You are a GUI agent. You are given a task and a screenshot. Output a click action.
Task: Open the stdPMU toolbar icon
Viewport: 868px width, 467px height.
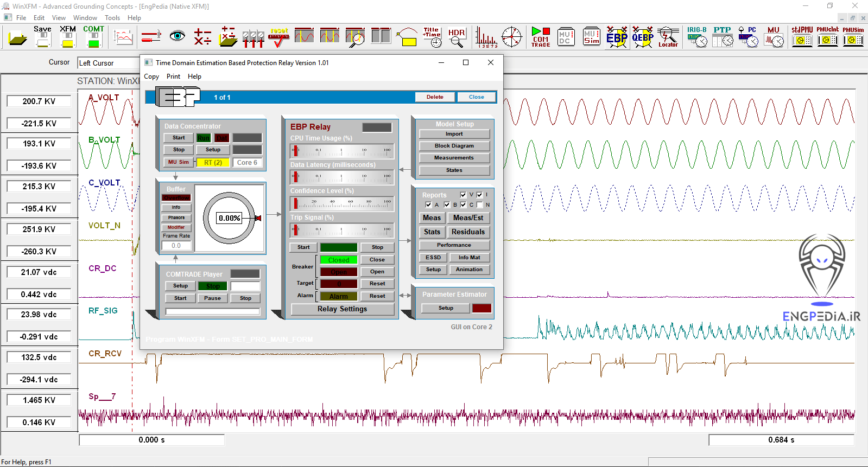pyautogui.click(x=802, y=37)
